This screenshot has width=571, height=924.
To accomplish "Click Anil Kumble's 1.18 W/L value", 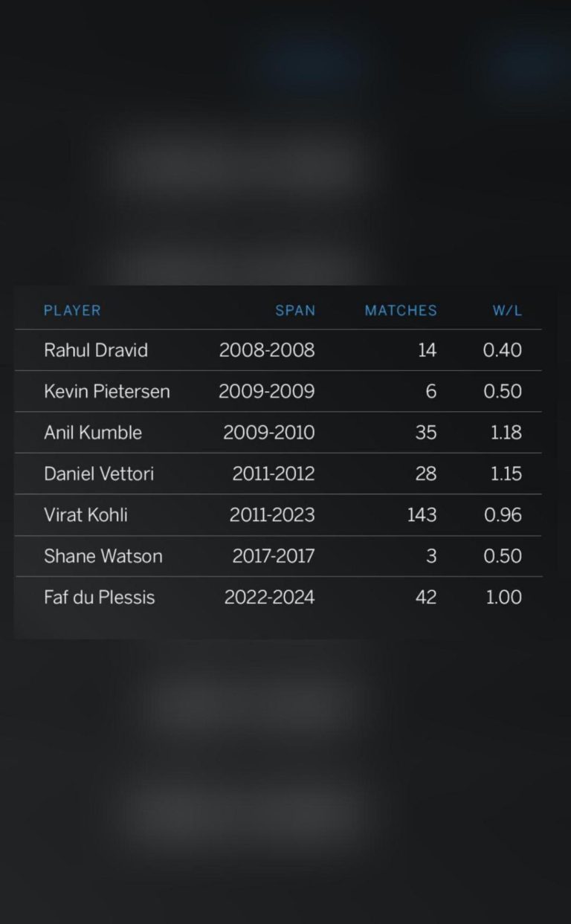I will 506,433.
